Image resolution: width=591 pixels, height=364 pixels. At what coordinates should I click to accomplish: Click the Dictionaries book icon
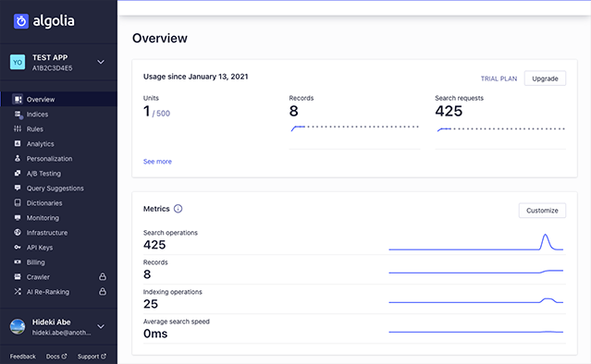[x=18, y=202]
